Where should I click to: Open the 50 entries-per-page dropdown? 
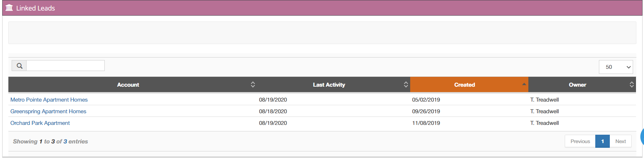coord(616,67)
